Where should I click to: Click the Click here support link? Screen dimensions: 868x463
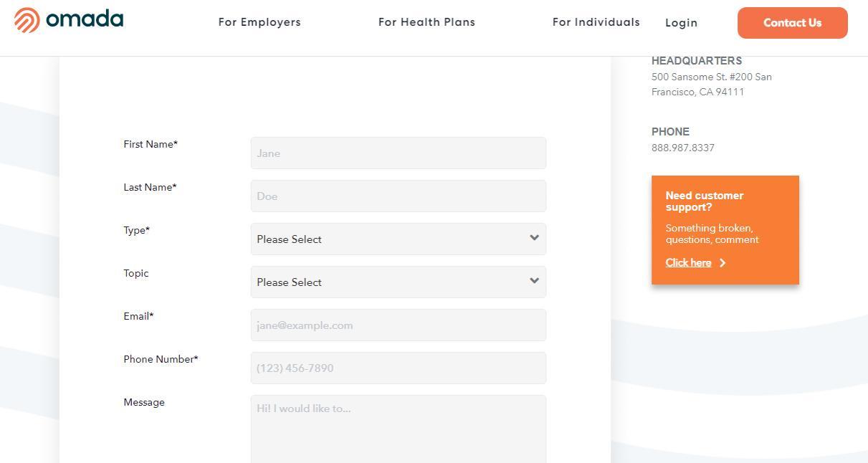pos(687,262)
